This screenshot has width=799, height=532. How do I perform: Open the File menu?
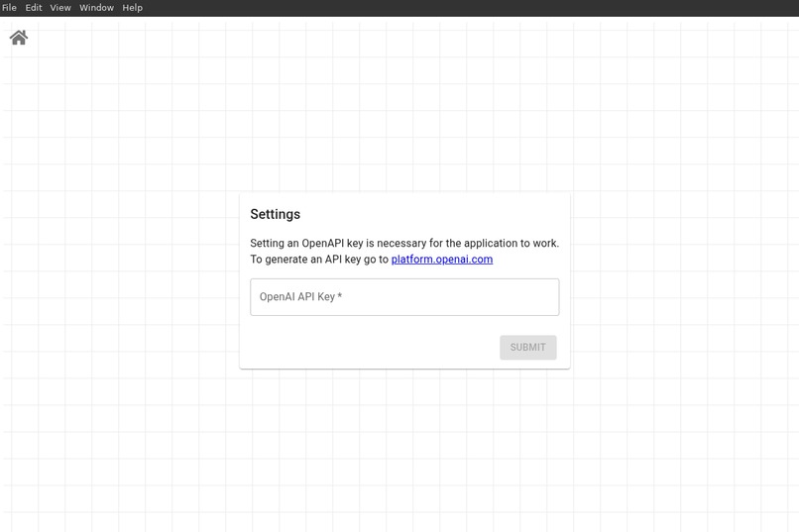point(9,8)
